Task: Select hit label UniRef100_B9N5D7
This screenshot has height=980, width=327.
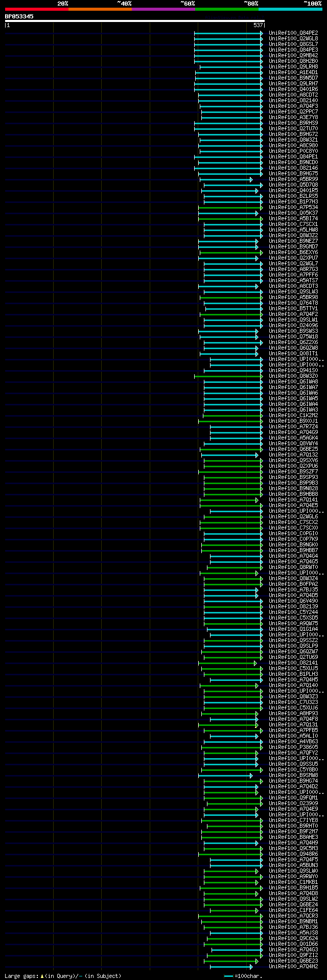Action: pos(293,78)
